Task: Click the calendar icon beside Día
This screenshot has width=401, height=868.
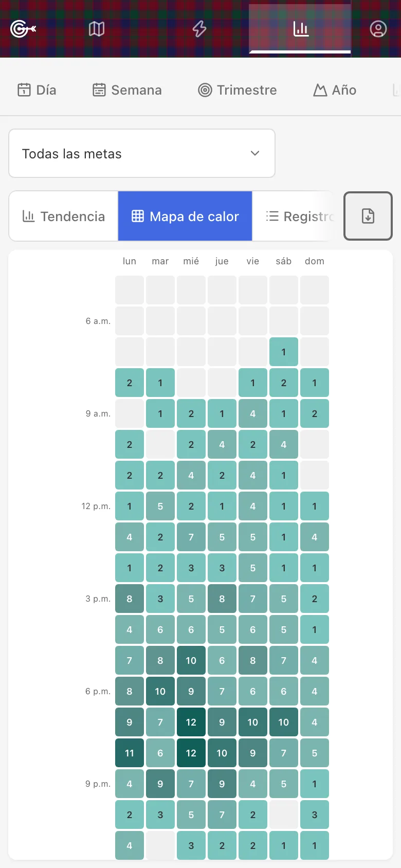Action: tap(24, 90)
